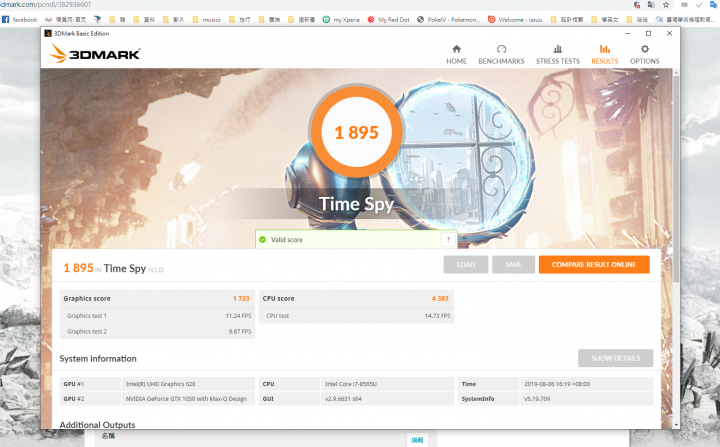Click the Graphics test 1 row

coord(157,316)
